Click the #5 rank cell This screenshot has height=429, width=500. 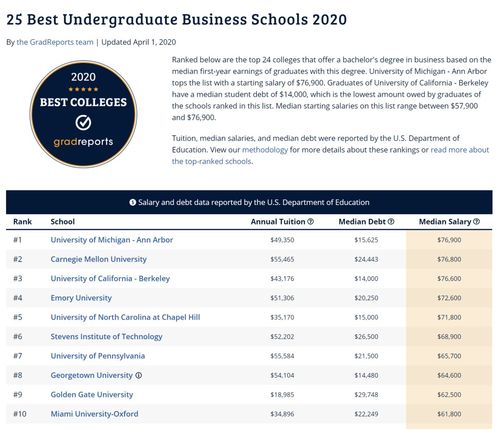18,317
